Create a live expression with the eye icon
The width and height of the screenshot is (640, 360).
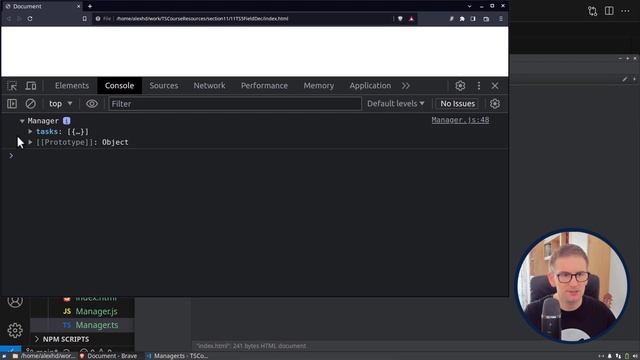tap(92, 104)
